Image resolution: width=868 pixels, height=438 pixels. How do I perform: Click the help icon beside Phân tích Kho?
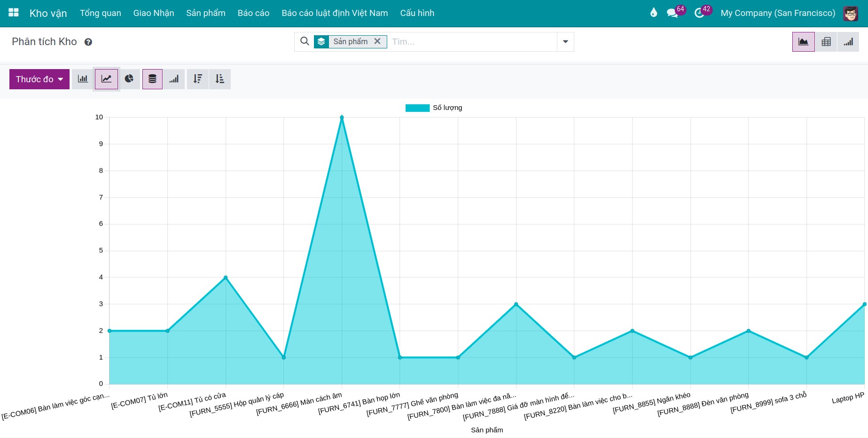tap(88, 42)
